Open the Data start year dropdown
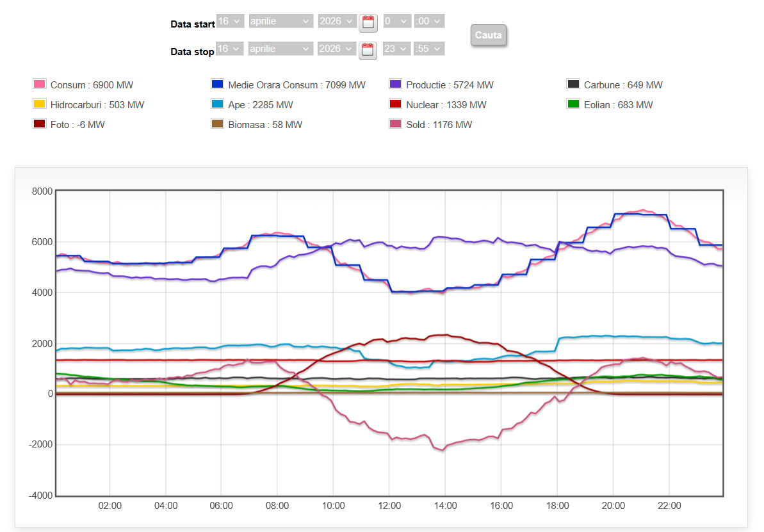The image size is (764, 532). (x=337, y=21)
